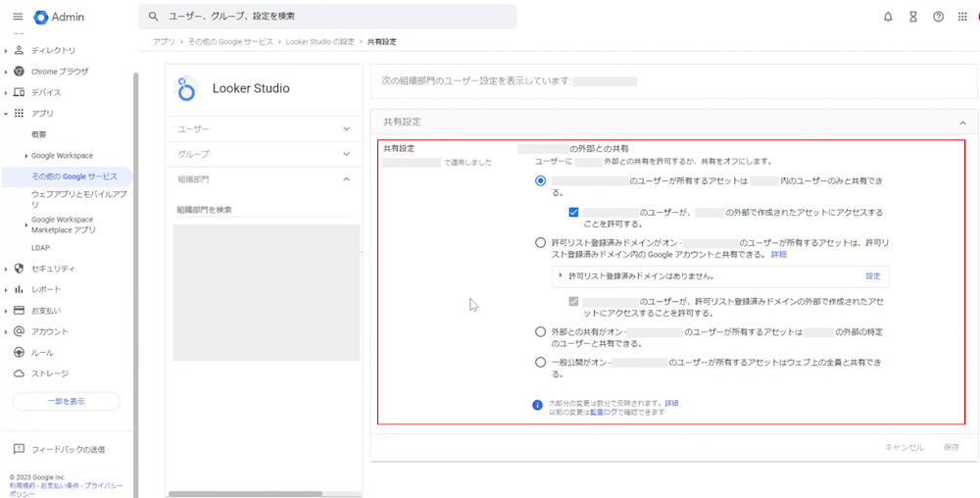This screenshot has height=498, width=980.
Task: Open ウェブアプリとモバイルアプリ sidebar item
Action: [78, 199]
